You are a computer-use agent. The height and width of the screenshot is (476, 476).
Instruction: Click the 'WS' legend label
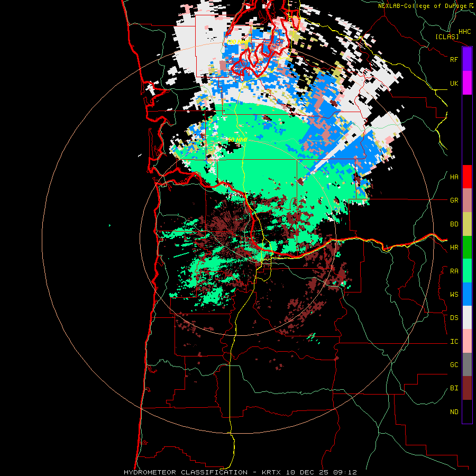[x=454, y=295]
